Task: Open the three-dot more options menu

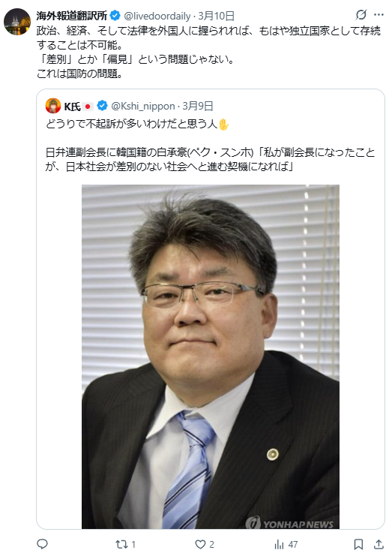Action: click(379, 15)
